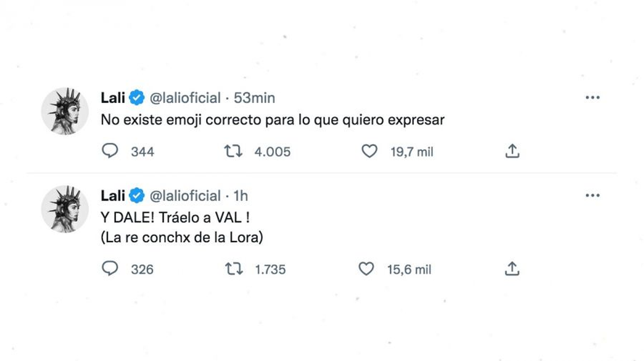Image resolution: width=644 pixels, height=361 pixels.
Task: Open more options on first tweet
Action: click(592, 98)
